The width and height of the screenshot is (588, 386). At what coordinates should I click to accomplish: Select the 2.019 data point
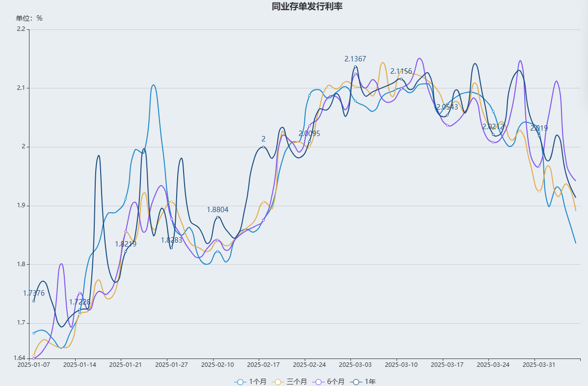pos(539,136)
